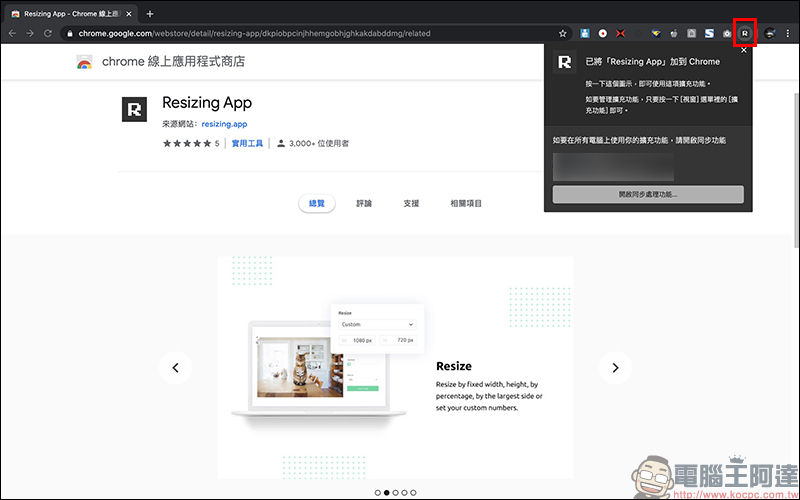Screen dimensions: 800x500
Task: Select third carousel dot indicator
Action: 395,493
